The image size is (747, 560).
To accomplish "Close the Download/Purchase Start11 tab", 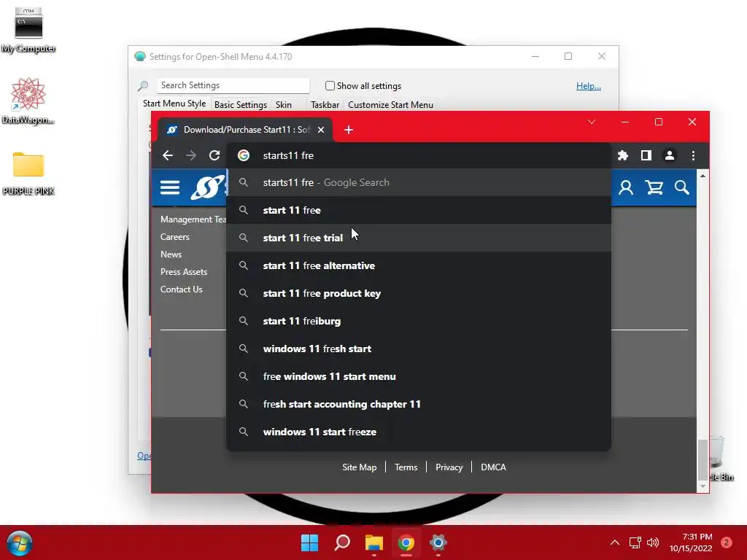I will (321, 130).
